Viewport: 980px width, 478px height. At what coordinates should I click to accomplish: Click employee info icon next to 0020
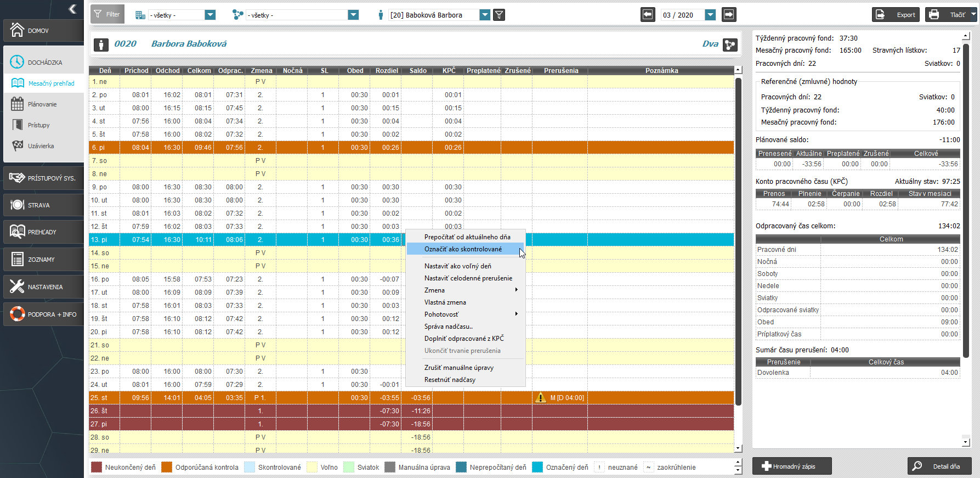coord(101,44)
